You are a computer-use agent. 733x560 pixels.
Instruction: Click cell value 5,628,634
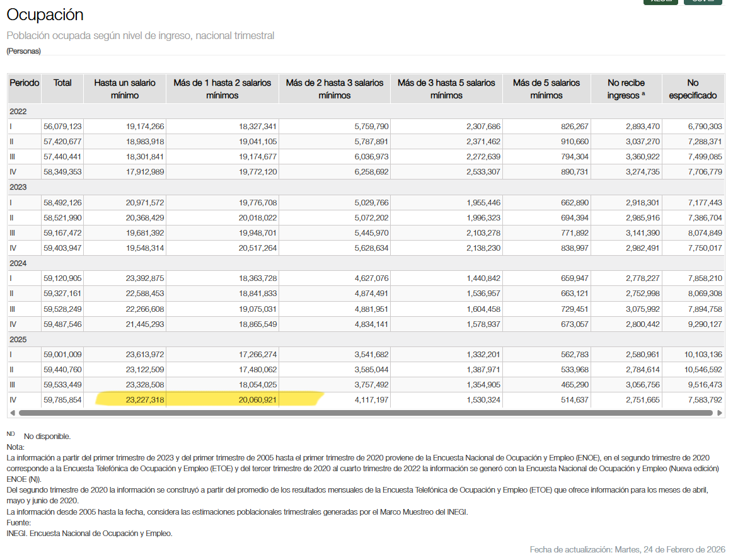tap(371, 248)
